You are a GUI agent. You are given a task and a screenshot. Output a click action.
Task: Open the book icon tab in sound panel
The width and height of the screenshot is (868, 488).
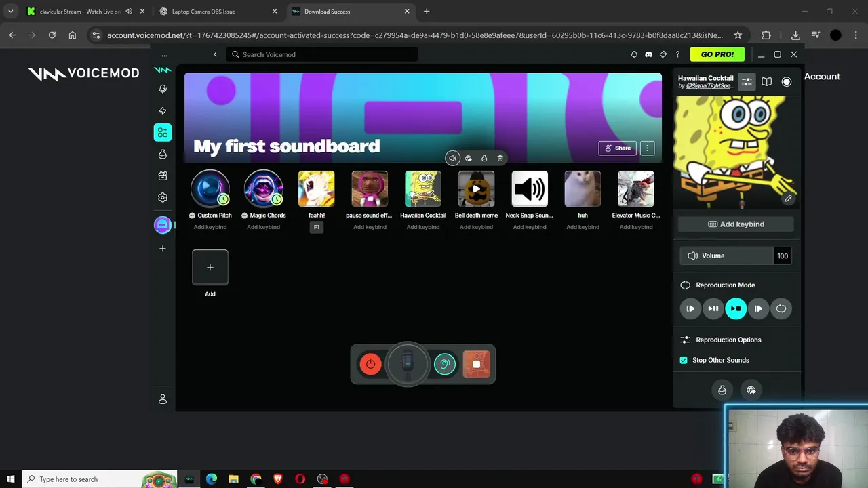coord(766,81)
